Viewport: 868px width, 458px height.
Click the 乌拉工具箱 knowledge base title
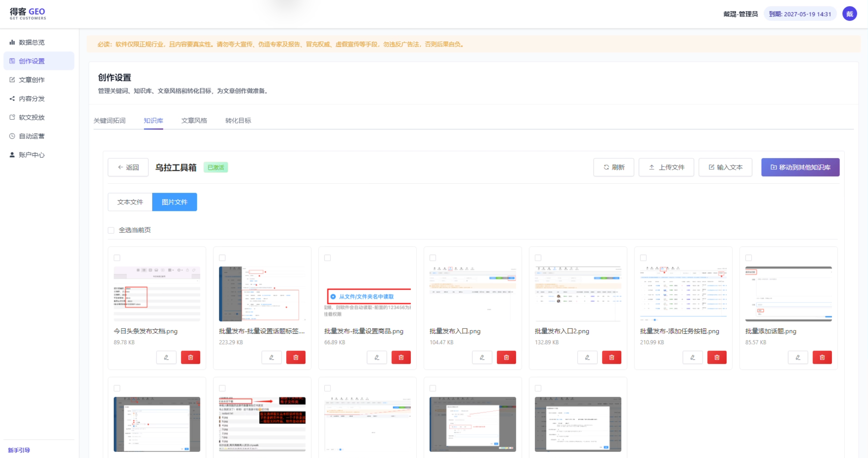(x=175, y=167)
